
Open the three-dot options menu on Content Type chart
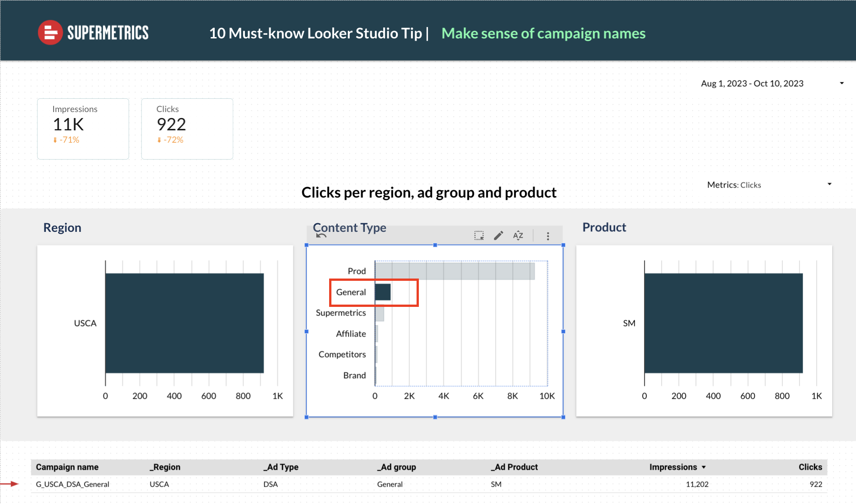click(547, 236)
